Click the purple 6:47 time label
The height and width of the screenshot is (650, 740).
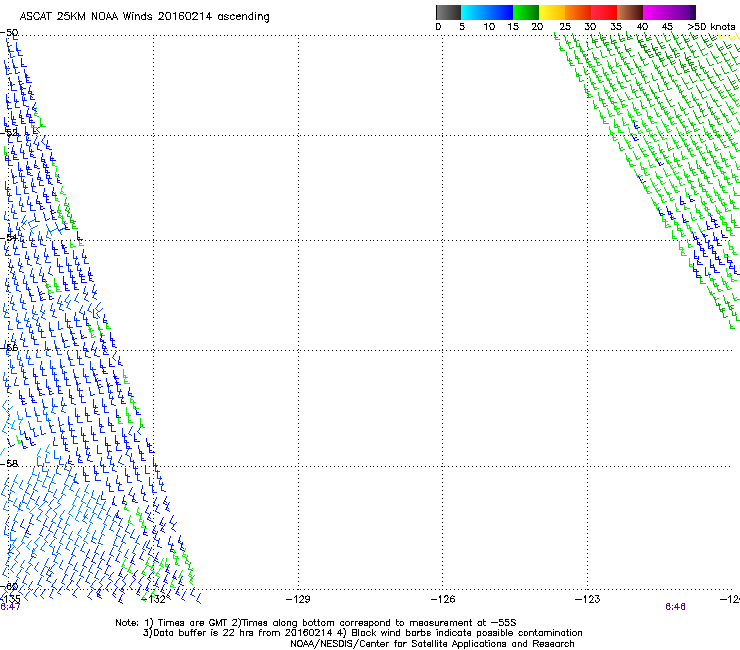tap(10, 607)
